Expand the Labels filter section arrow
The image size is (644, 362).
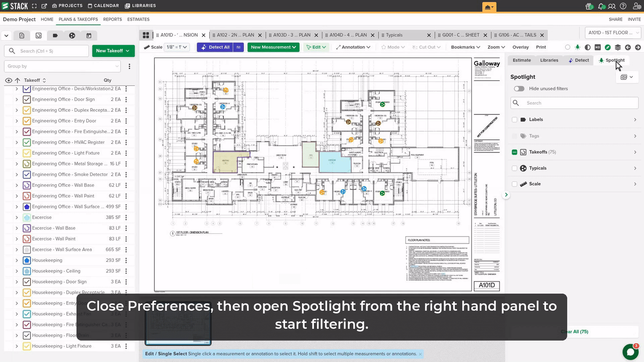(x=635, y=120)
